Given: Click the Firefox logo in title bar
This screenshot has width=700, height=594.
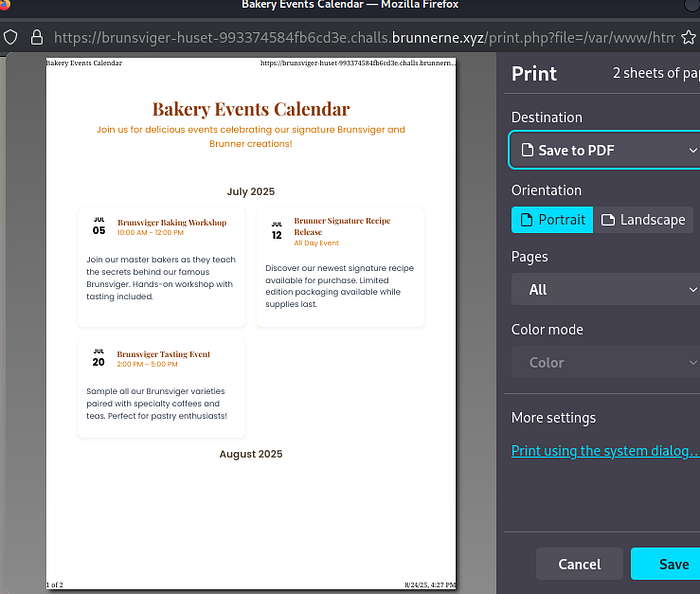Looking at the screenshot, I should (5, 5).
